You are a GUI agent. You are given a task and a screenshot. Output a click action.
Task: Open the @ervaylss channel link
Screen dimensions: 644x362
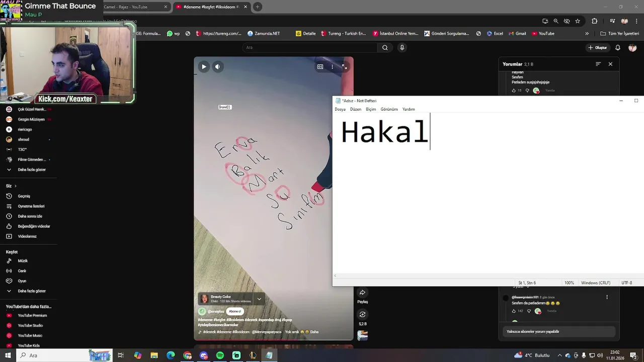click(216, 311)
